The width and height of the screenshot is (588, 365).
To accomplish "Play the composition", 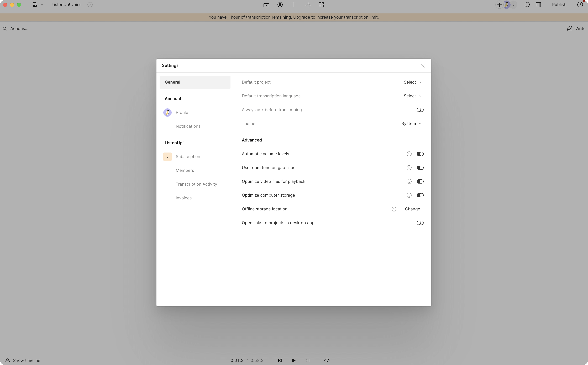I will tap(293, 360).
